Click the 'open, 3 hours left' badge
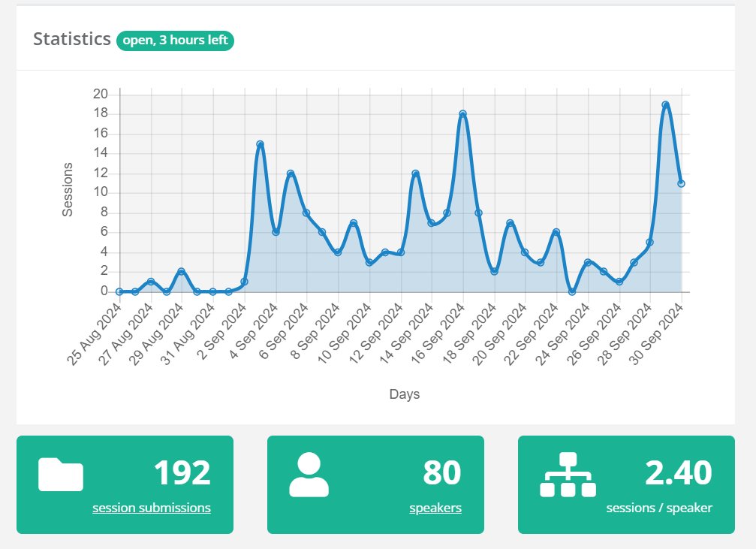This screenshot has height=549, width=756. (175, 40)
